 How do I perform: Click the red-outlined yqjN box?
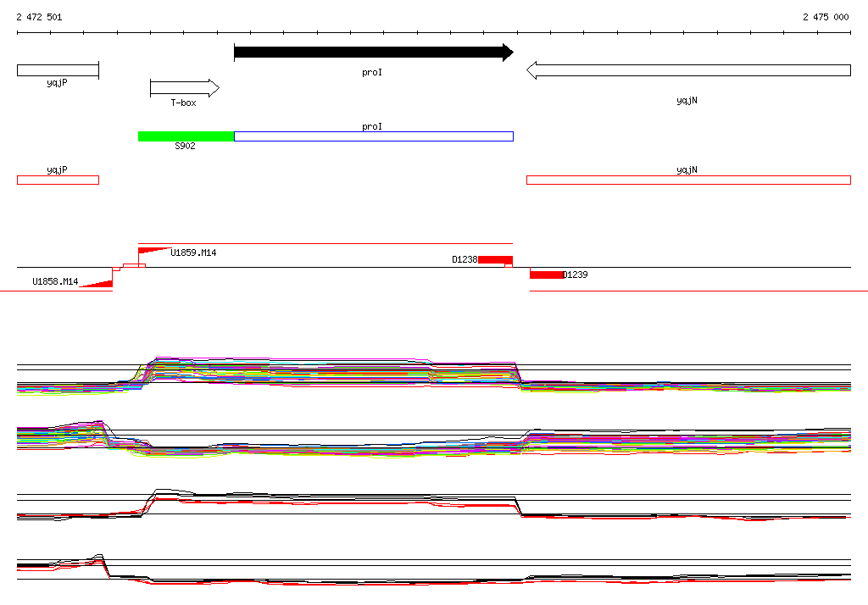point(688,180)
